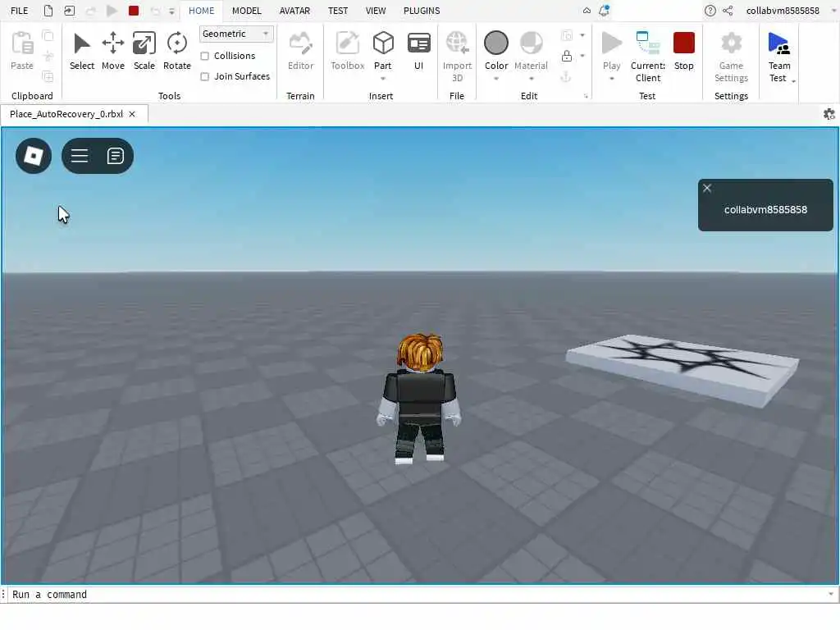This screenshot has width=840, height=630.
Task: Switch to the TEST tab
Action: 337,11
